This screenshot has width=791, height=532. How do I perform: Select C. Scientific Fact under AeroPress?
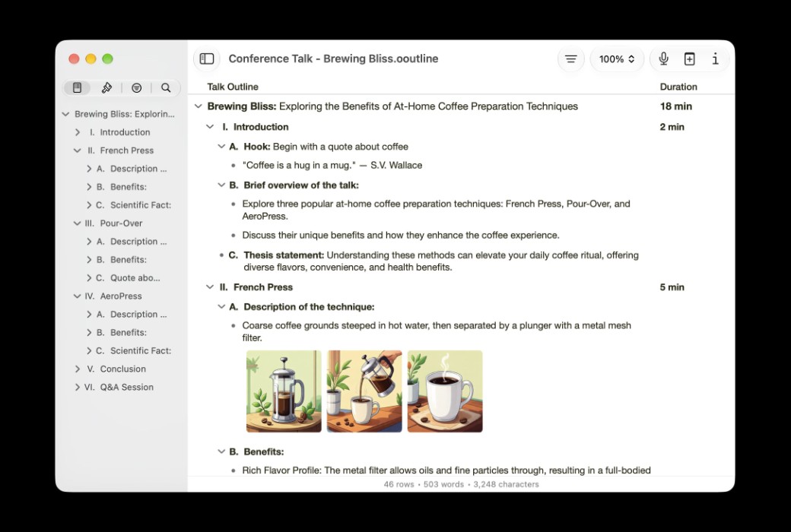[x=134, y=350]
